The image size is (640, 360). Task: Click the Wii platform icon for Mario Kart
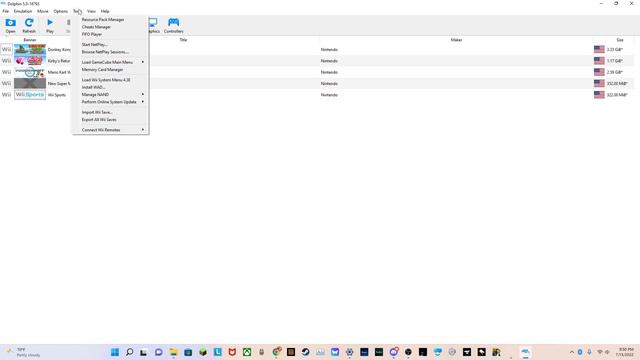point(7,72)
